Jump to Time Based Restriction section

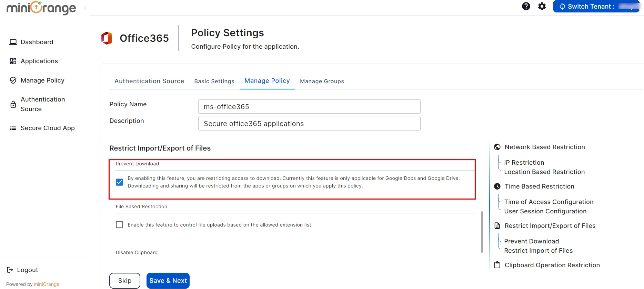coord(540,186)
